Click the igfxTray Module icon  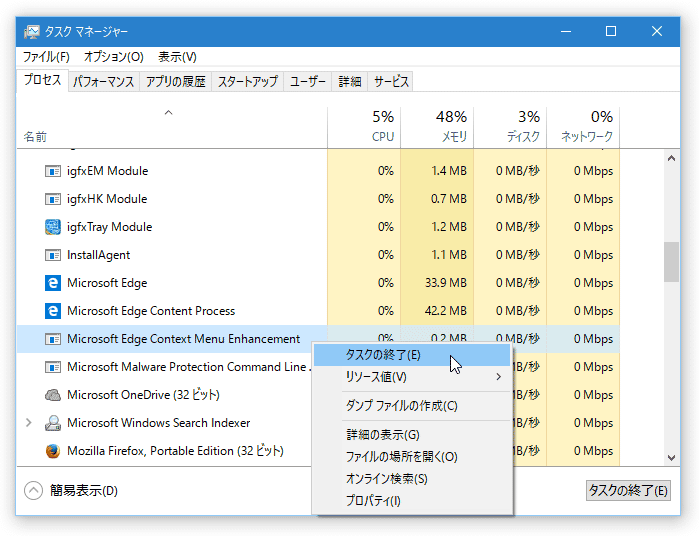coord(53,227)
